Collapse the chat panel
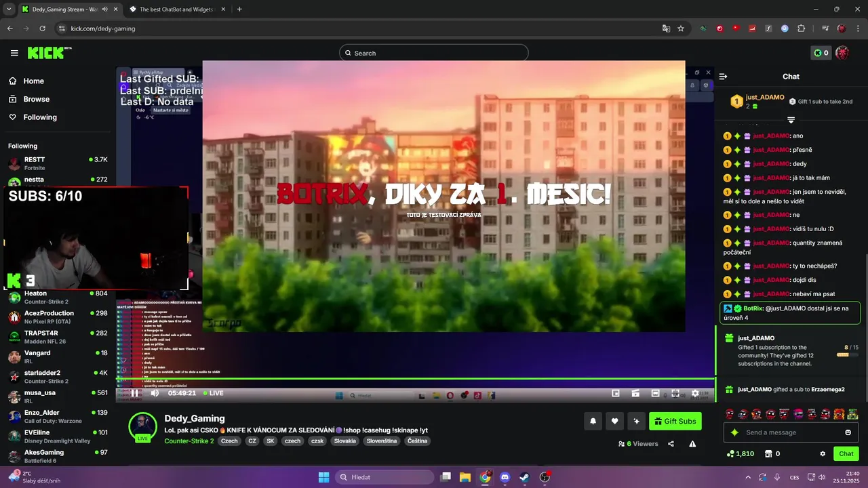Viewport: 868px width, 488px height. [x=723, y=77]
